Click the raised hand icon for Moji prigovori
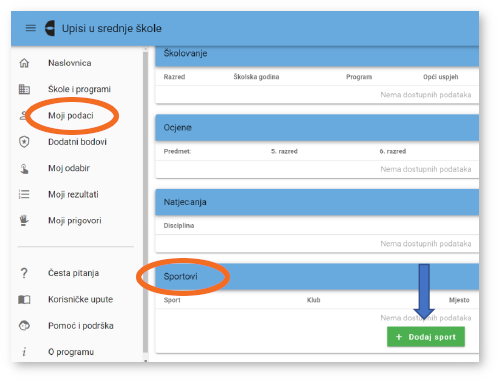Viewport: 498px width, 381px height. coord(24,220)
